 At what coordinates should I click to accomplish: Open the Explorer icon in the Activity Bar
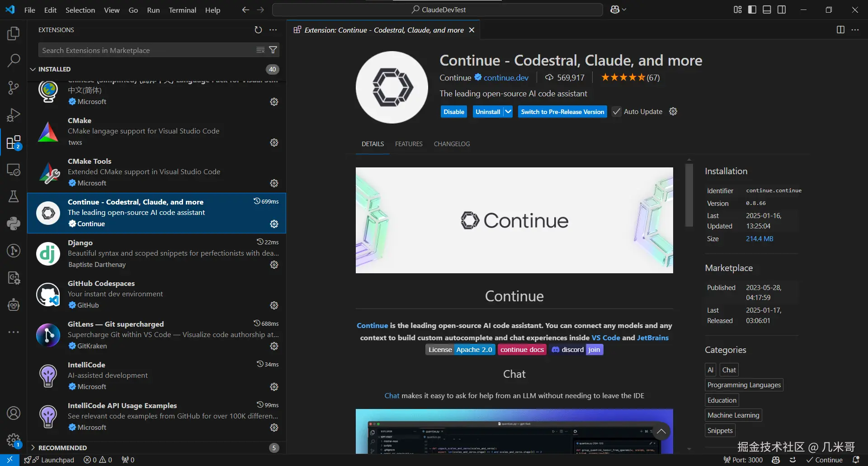[x=13, y=33]
